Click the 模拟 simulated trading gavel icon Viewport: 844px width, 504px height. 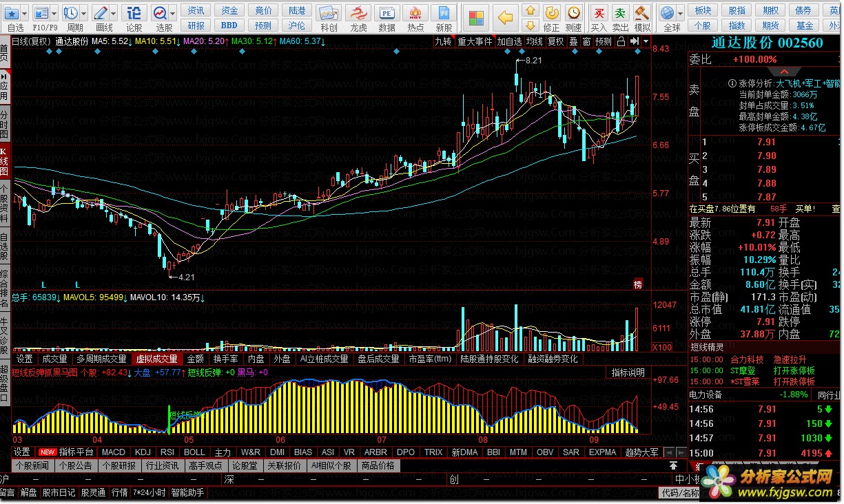point(642,13)
